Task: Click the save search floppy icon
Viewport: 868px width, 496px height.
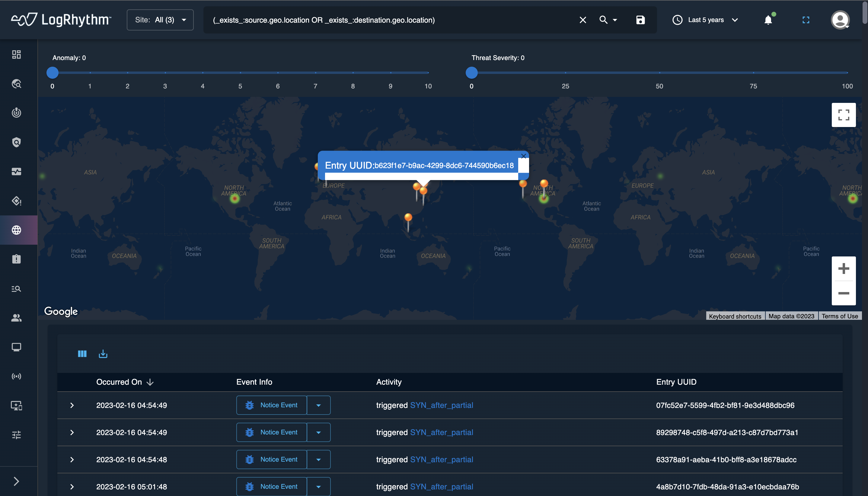Action: (x=640, y=20)
